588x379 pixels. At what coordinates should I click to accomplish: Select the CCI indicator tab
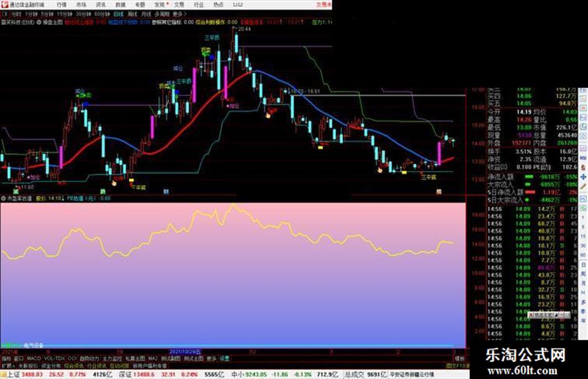tap(72, 358)
